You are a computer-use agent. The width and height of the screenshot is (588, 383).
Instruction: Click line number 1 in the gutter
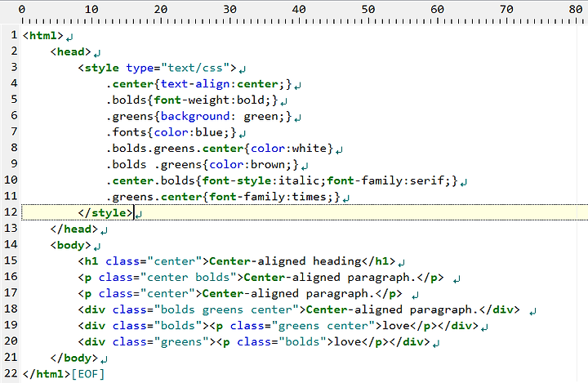point(14,35)
